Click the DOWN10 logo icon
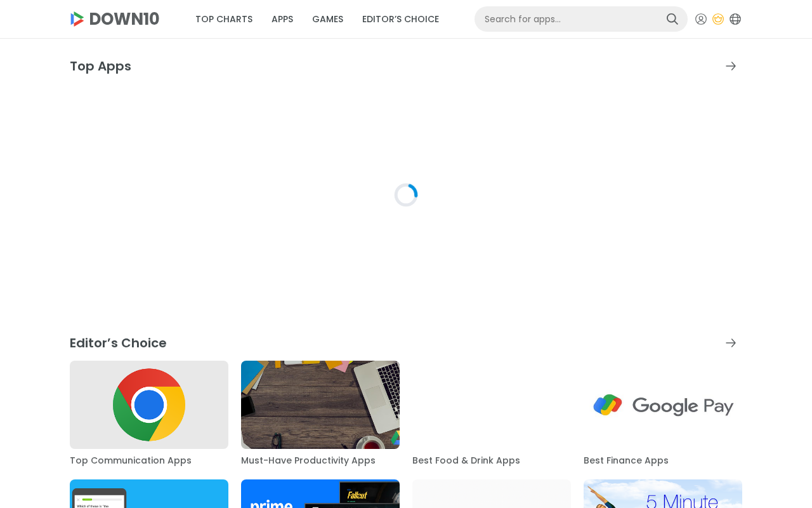This screenshot has width=812, height=508. 77,19
